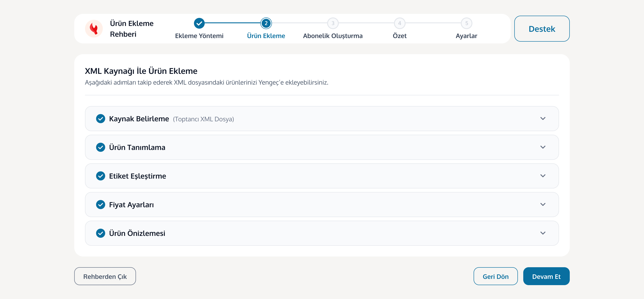Select step 2 circle for Ürün Ekleme
The image size is (644, 299).
266,23
